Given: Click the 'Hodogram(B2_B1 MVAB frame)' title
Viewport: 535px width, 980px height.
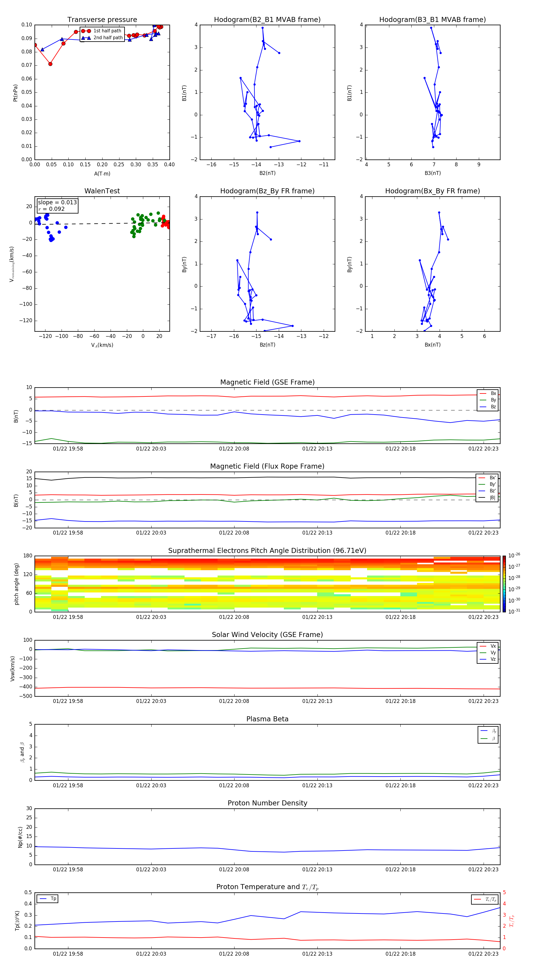Looking at the screenshot, I should (x=267, y=20).
